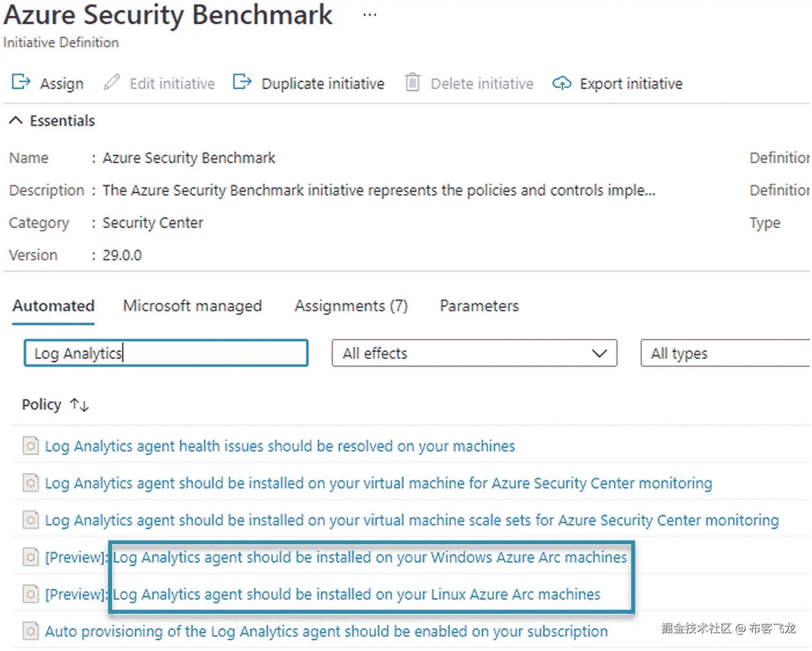The image size is (812, 651).
Task: Switch to the Microsoft managed tab
Action: (192, 306)
